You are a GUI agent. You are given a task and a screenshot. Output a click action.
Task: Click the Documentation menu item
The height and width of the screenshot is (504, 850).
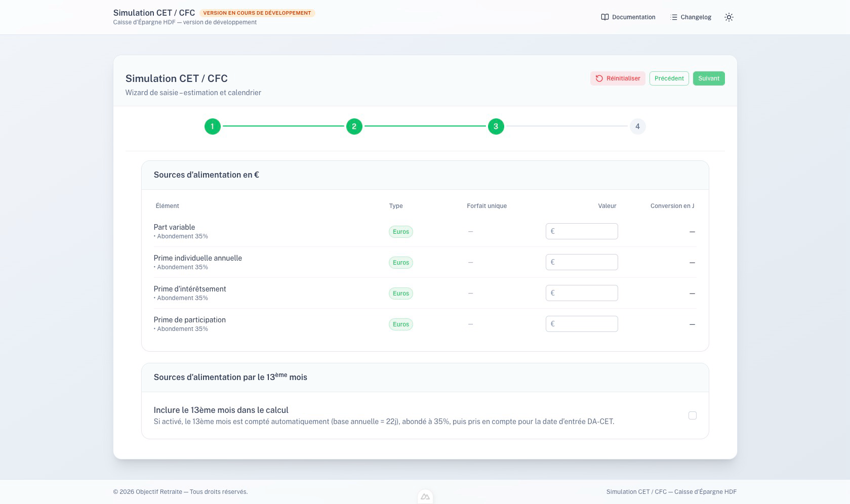point(633,17)
